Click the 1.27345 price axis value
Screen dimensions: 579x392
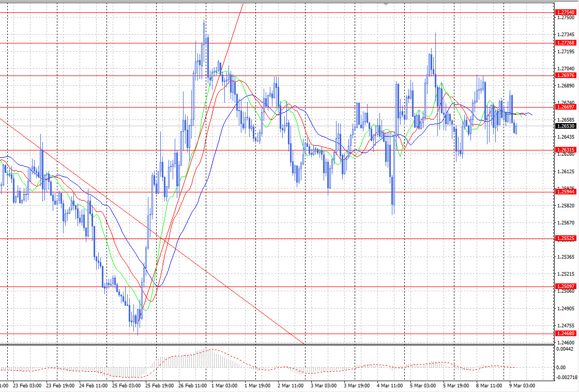pyautogui.click(x=566, y=34)
